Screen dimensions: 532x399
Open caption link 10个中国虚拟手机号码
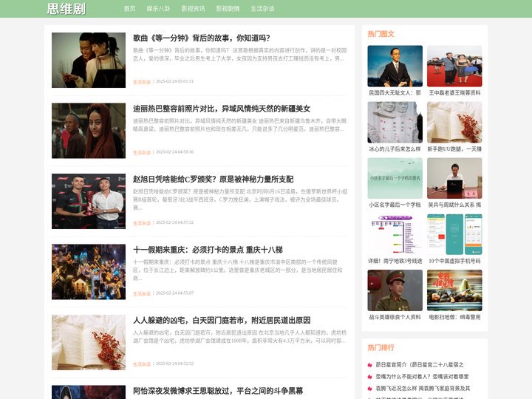pos(454,261)
